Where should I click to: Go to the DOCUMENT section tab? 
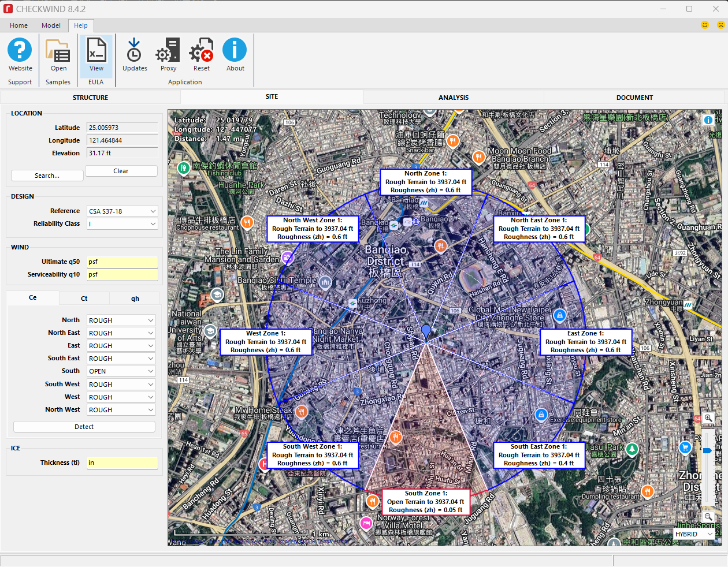click(x=634, y=98)
